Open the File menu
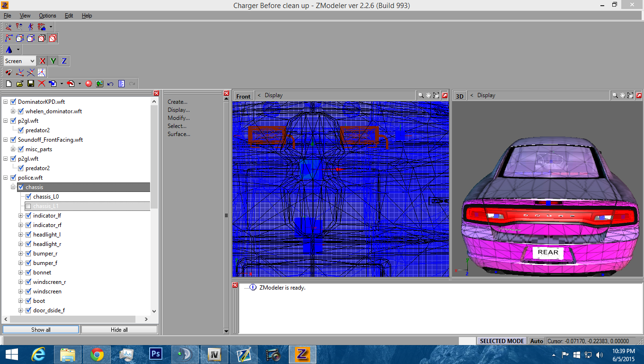 7,16
